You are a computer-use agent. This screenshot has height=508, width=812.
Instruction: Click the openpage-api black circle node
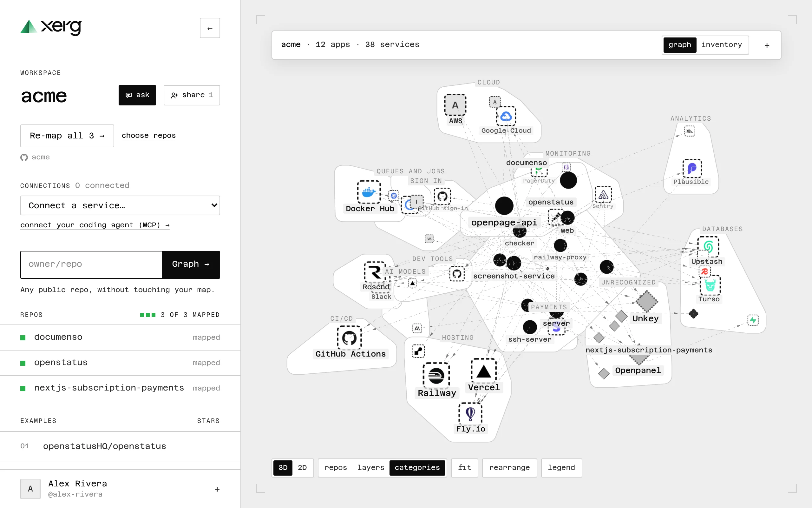click(504, 206)
